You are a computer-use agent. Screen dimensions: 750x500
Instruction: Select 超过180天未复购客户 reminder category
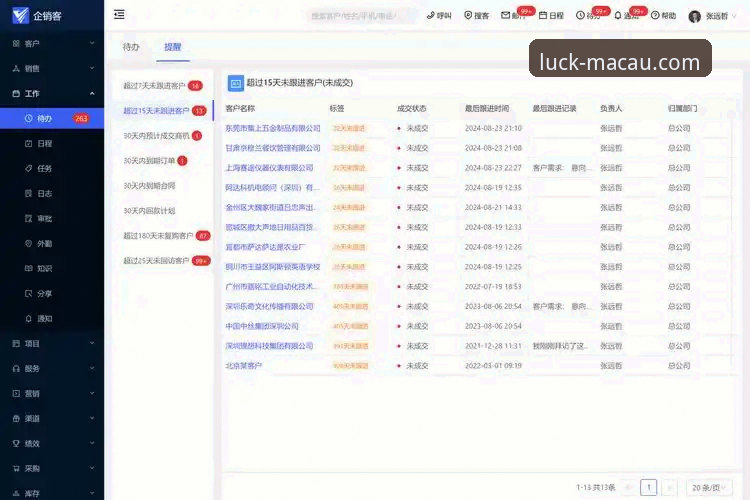[163, 236]
